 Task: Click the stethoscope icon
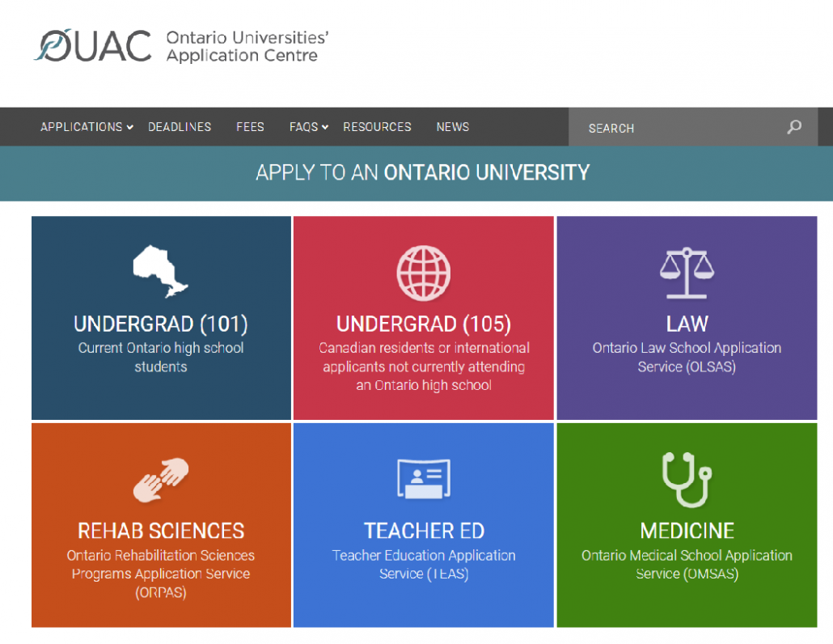(687, 479)
